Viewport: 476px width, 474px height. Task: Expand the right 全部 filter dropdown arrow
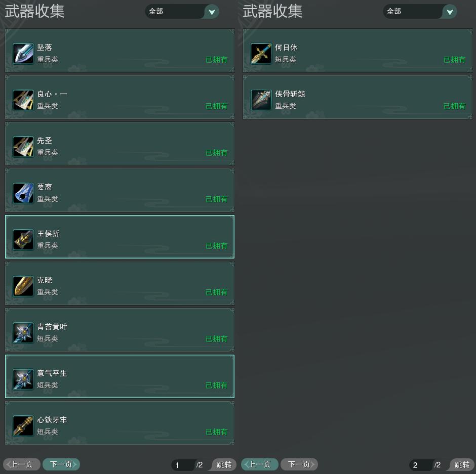coord(450,12)
